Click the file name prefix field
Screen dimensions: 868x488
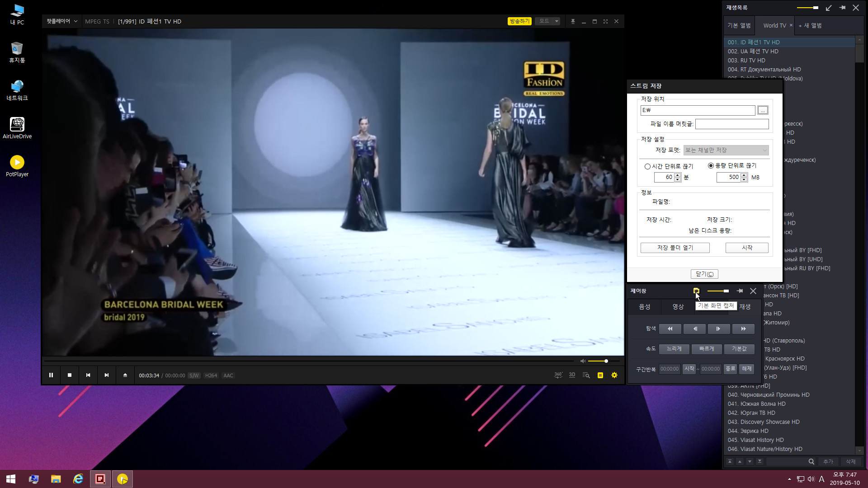(732, 124)
